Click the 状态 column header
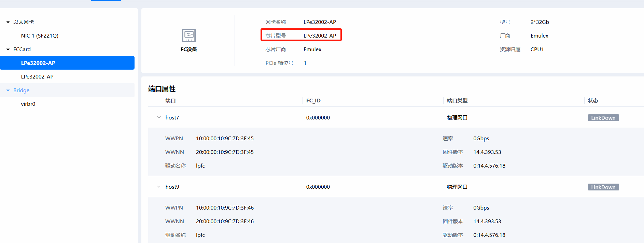The height and width of the screenshot is (243, 644). [x=593, y=101]
